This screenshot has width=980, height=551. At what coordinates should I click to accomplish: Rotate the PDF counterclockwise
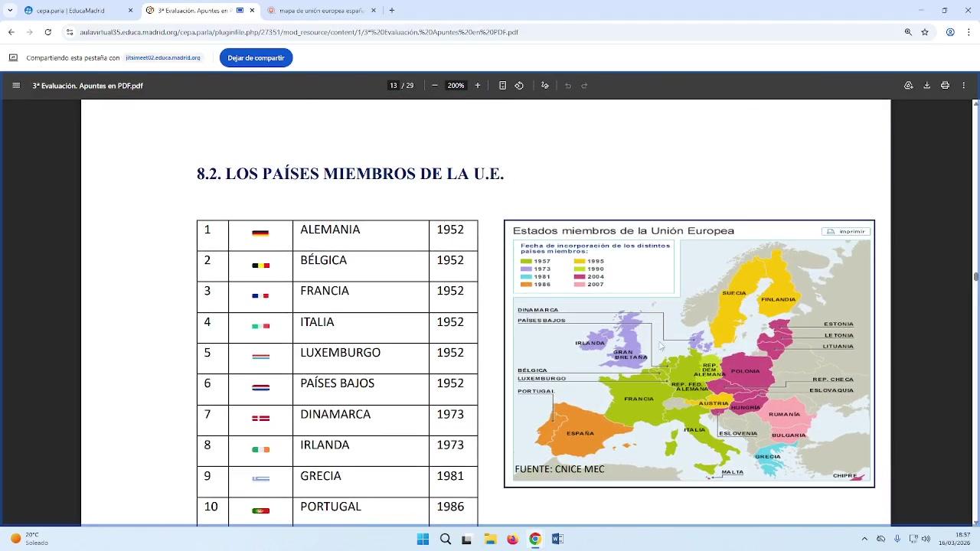point(519,86)
